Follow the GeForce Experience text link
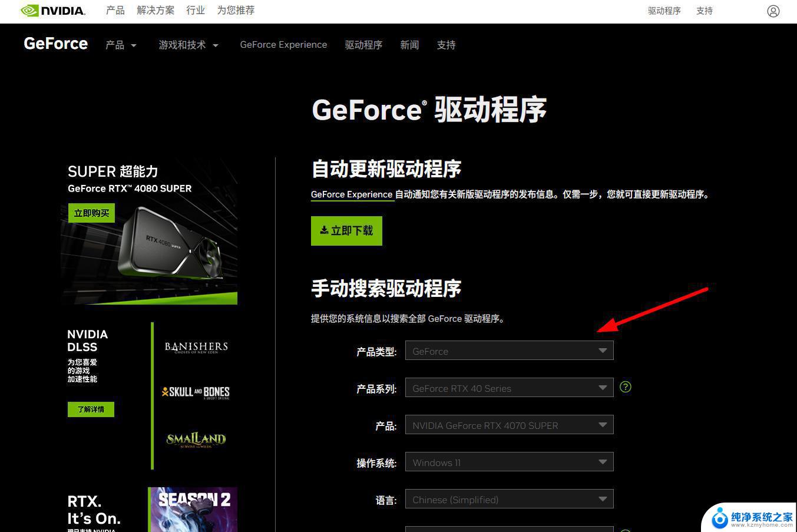This screenshot has width=797, height=532. tap(352, 194)
